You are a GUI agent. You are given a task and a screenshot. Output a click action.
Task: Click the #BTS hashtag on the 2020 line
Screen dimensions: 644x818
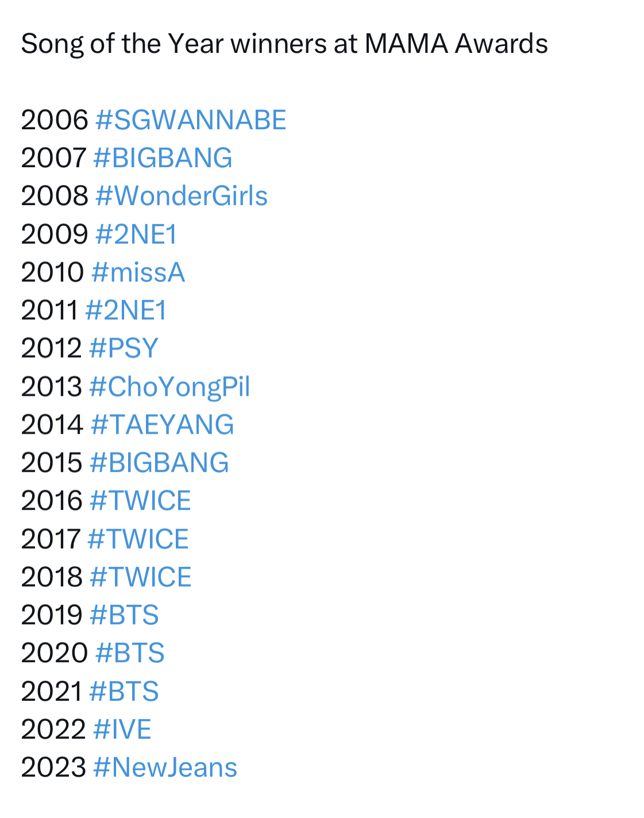[x=130, y=653]
